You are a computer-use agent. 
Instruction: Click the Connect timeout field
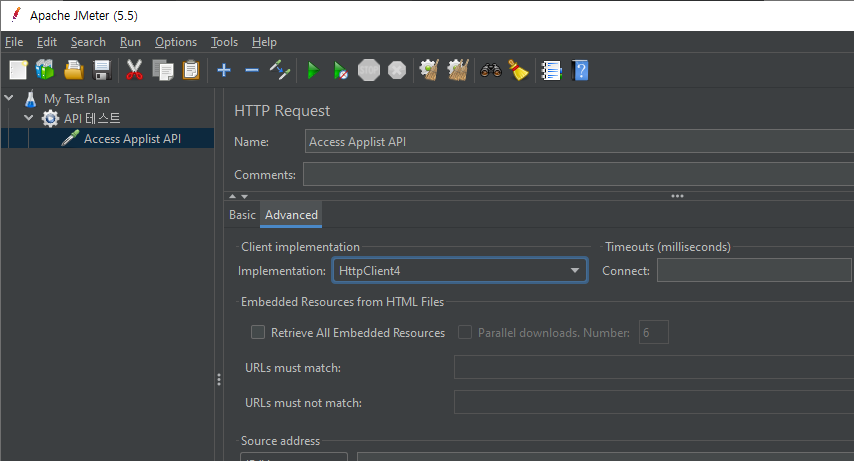click(x=755, y=270)
